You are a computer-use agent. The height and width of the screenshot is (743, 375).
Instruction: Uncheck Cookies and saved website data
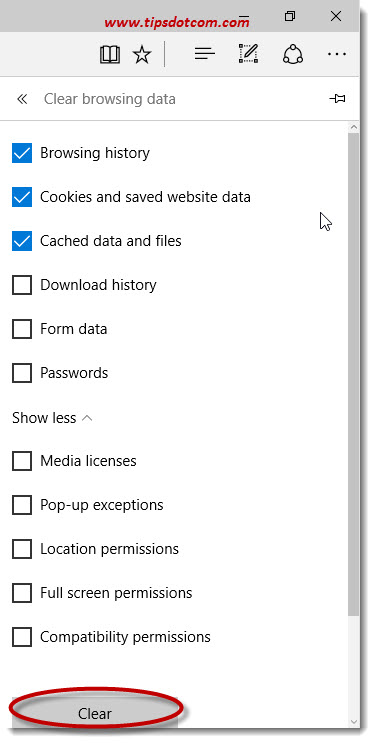pos(22,197)
